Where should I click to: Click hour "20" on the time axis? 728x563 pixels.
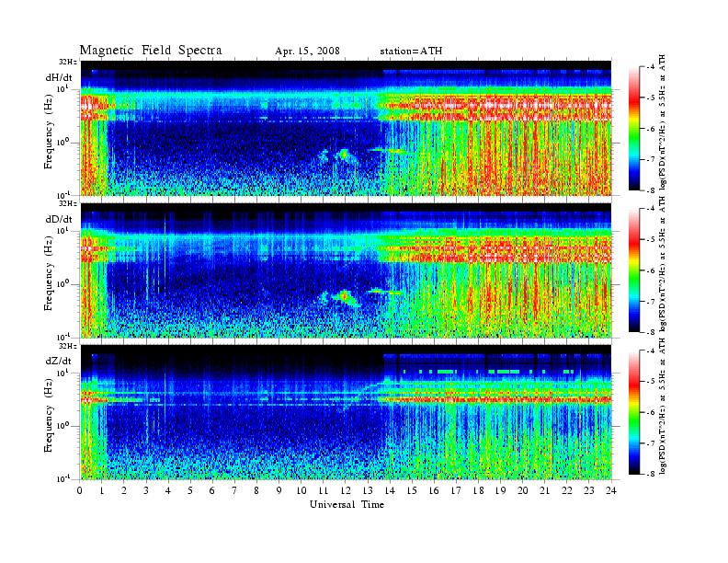click(522, 490)
